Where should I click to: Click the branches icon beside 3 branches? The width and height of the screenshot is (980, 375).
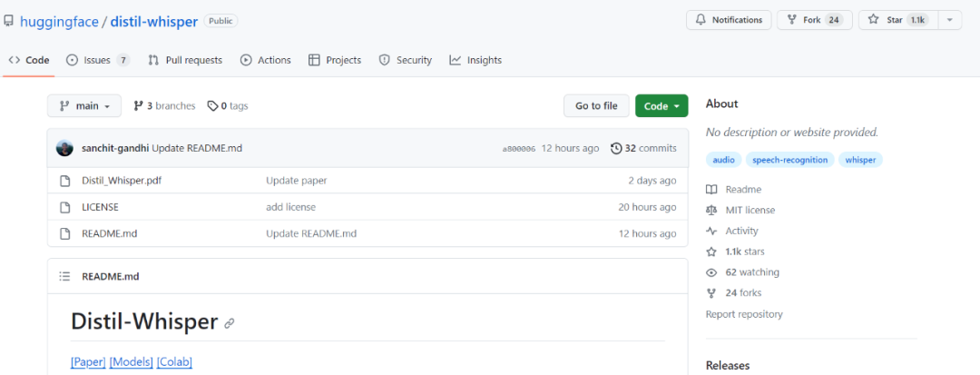point(138,106)
